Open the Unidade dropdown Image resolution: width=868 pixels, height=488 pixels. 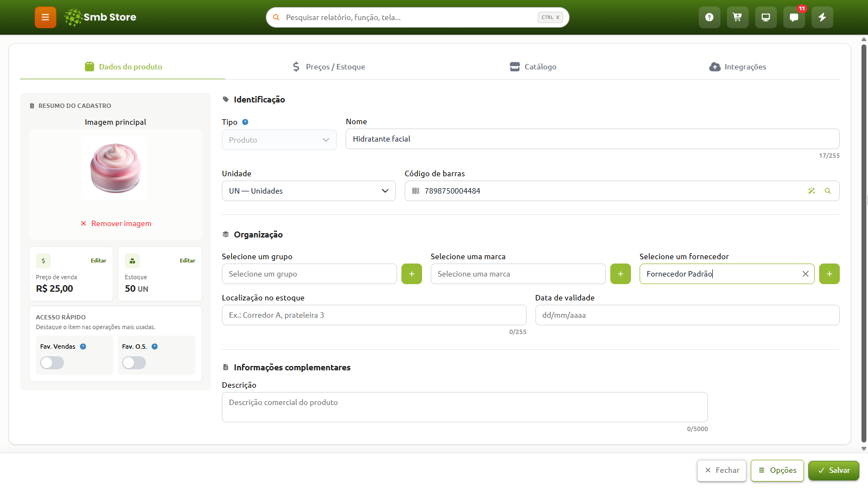[x=309, y=191]
